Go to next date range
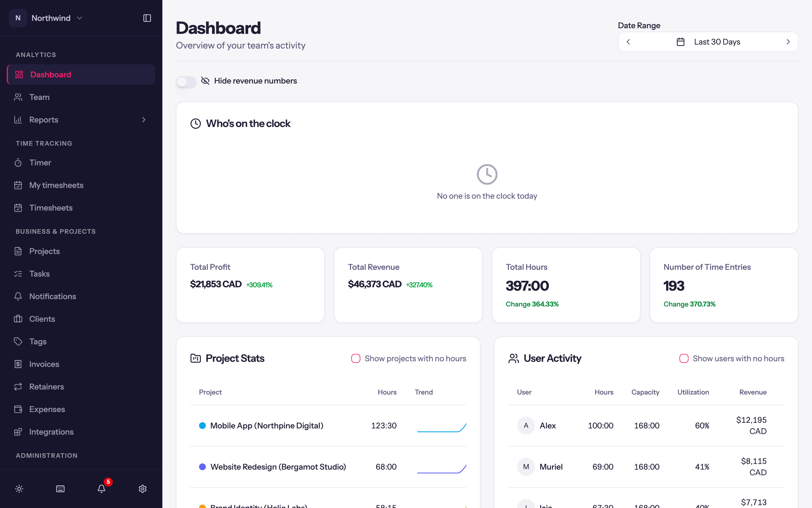Viewport: 812px width, 508px height. 788,42
